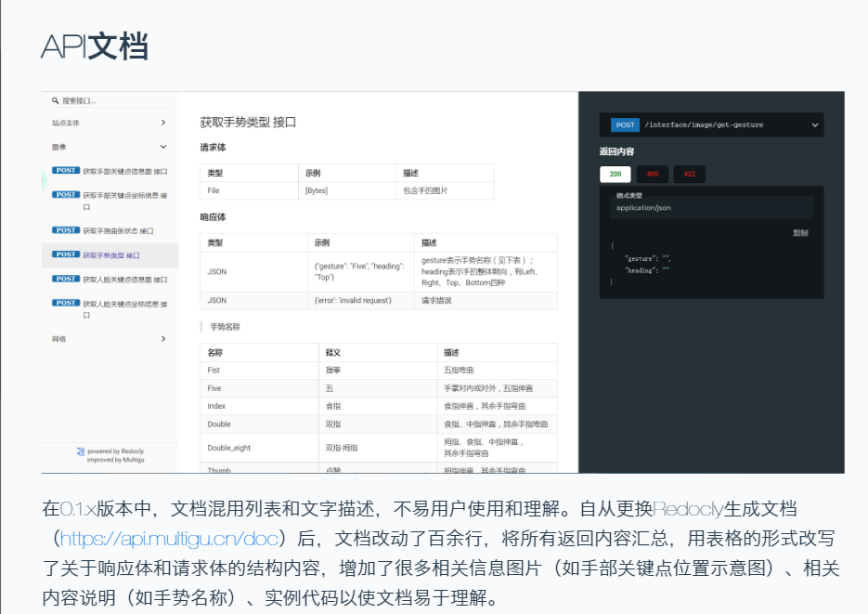Click the Redocly logo icon
The height and width of the screenshot is (614, 868).
[x=81, y=451]
